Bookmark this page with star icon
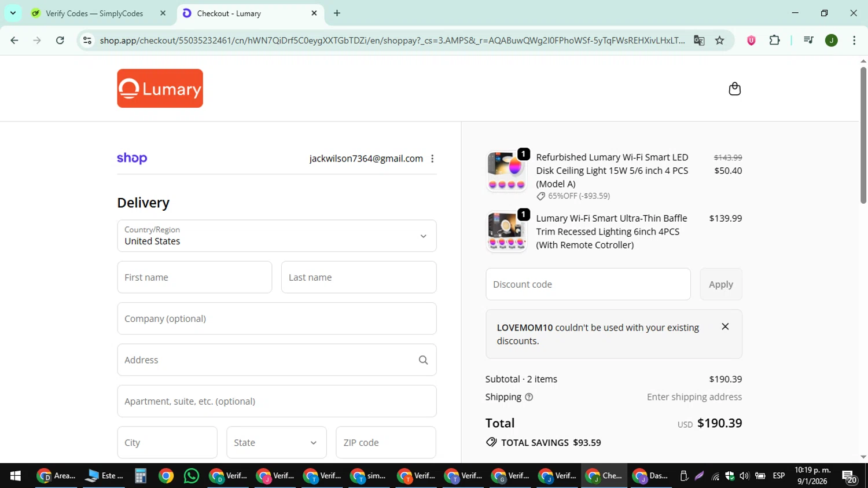Screen dimensions: 868x488 719,41
